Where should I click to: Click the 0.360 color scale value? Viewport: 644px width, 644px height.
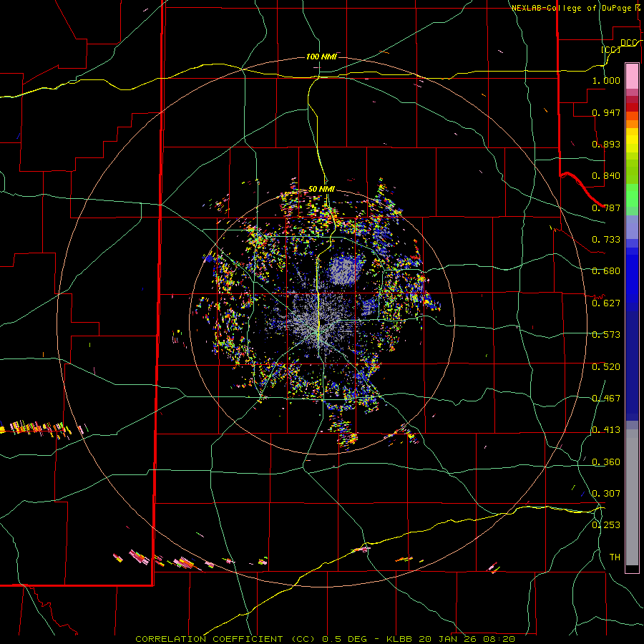click(x=606, y=462)
